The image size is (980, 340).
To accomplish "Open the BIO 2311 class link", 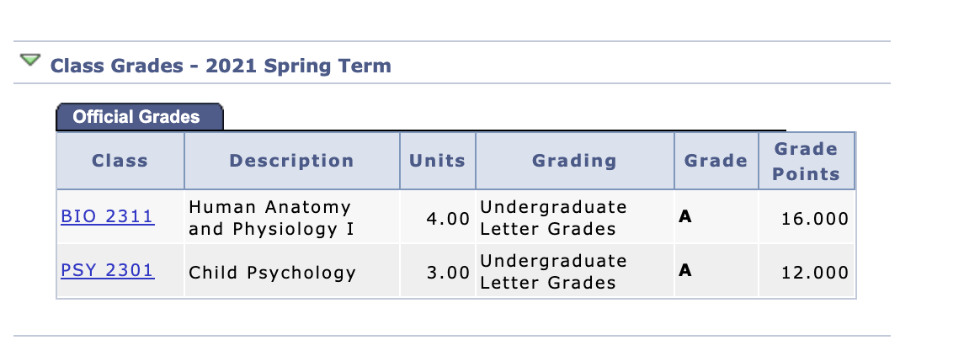I will [108, 217].
